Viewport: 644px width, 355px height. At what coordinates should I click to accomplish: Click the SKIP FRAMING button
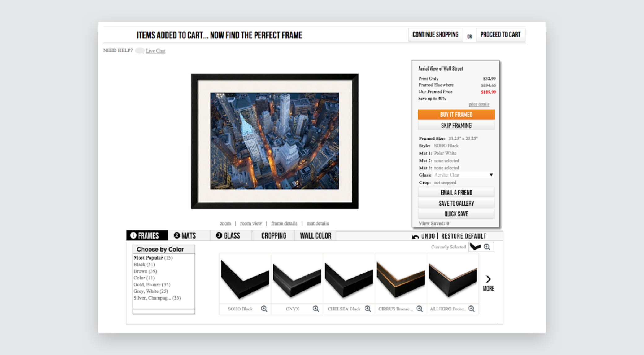[456, 126]
